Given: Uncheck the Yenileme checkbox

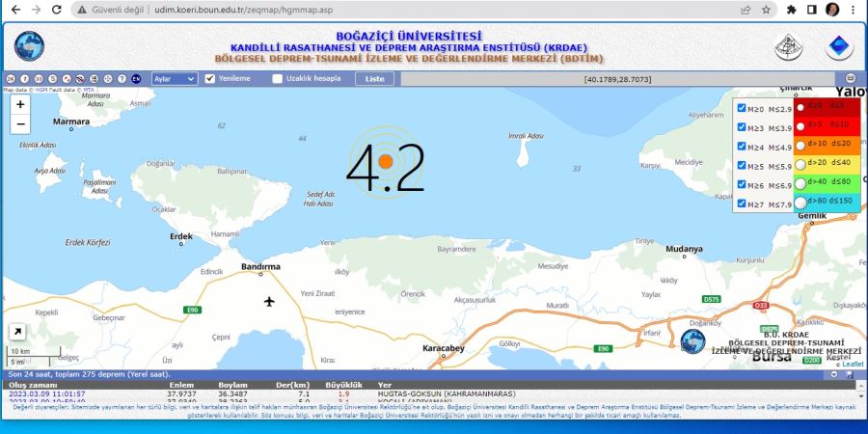Looking at the screenshot, I should coord(210,79).
